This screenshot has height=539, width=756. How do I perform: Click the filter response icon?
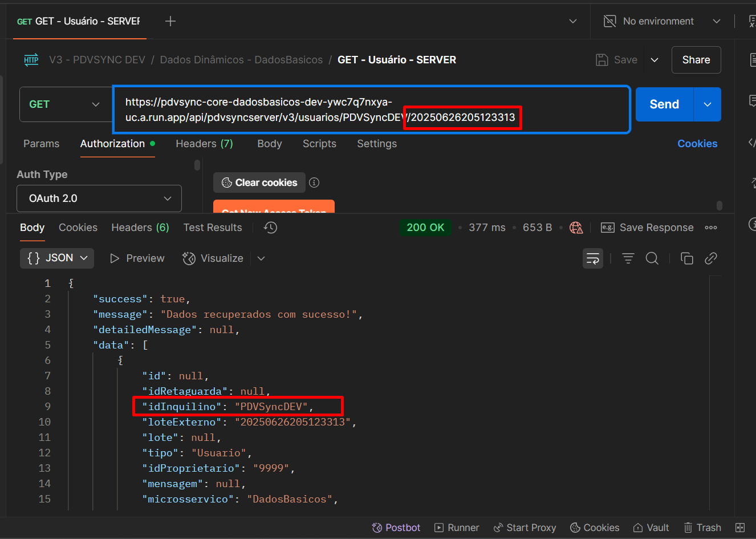click(x=628, y=258)
